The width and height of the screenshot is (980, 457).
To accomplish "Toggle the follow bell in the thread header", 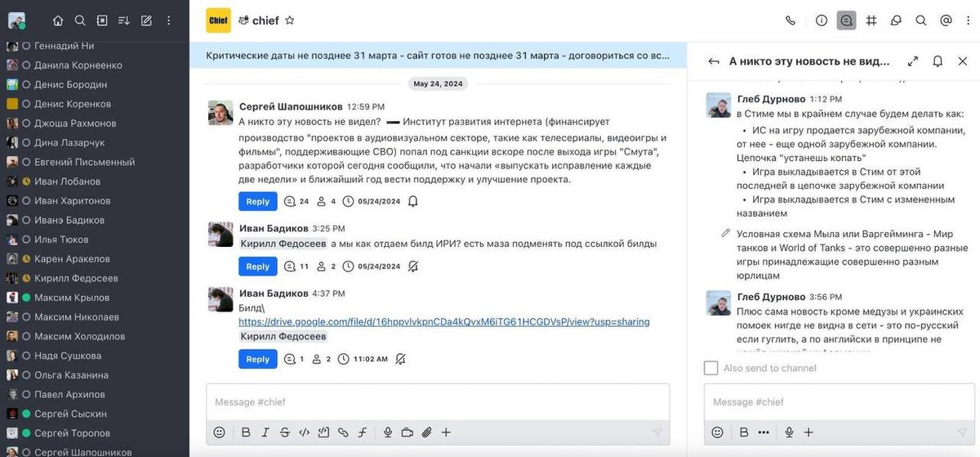I will pyautogui.click(x=938, y=61).
